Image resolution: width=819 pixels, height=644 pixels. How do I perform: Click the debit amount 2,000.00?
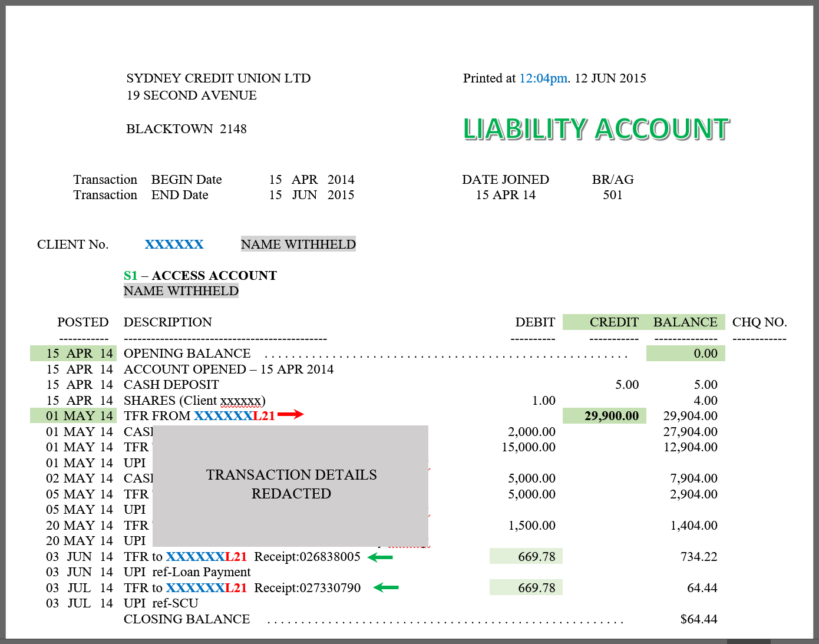click(532, 432)
